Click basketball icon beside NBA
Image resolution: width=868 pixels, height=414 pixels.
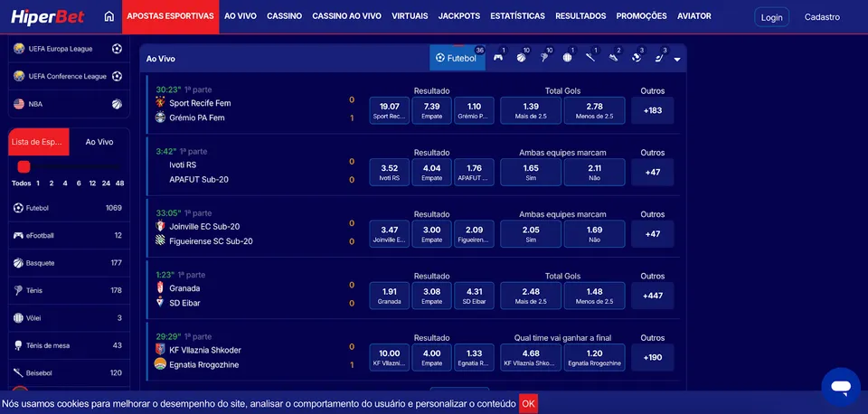tap(117, 104)
